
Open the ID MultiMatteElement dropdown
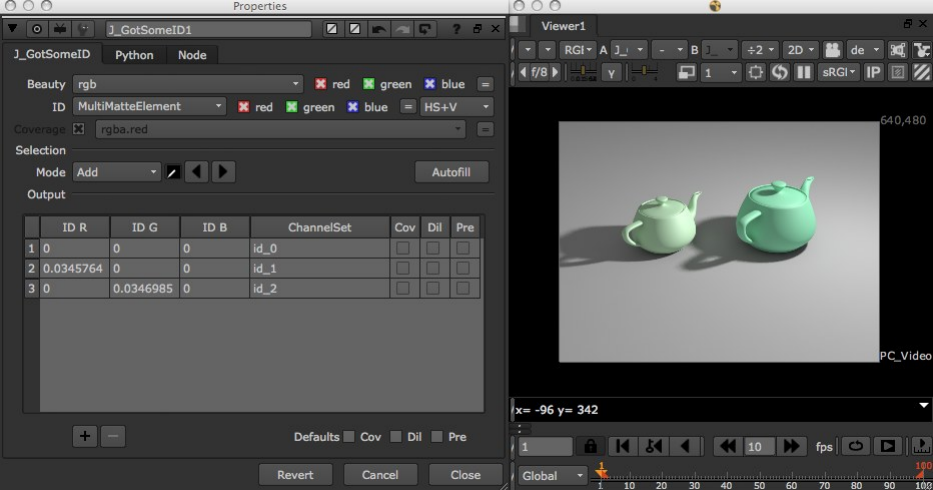point(150,107)
